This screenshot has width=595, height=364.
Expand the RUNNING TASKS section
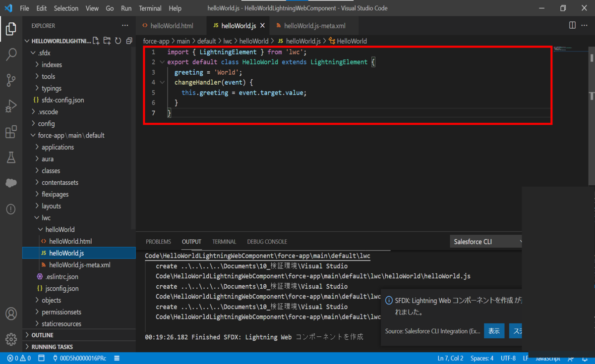point(52,347)
